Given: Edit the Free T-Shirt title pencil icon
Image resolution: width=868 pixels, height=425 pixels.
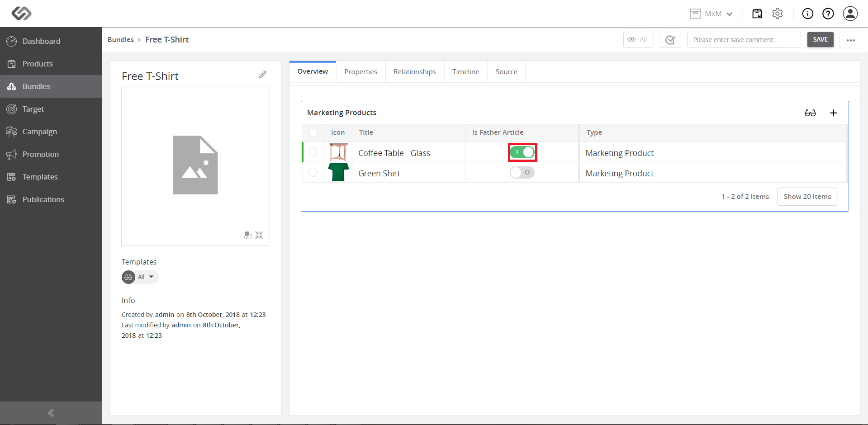Looking at the screenshot, I should (x=263, y=75).
